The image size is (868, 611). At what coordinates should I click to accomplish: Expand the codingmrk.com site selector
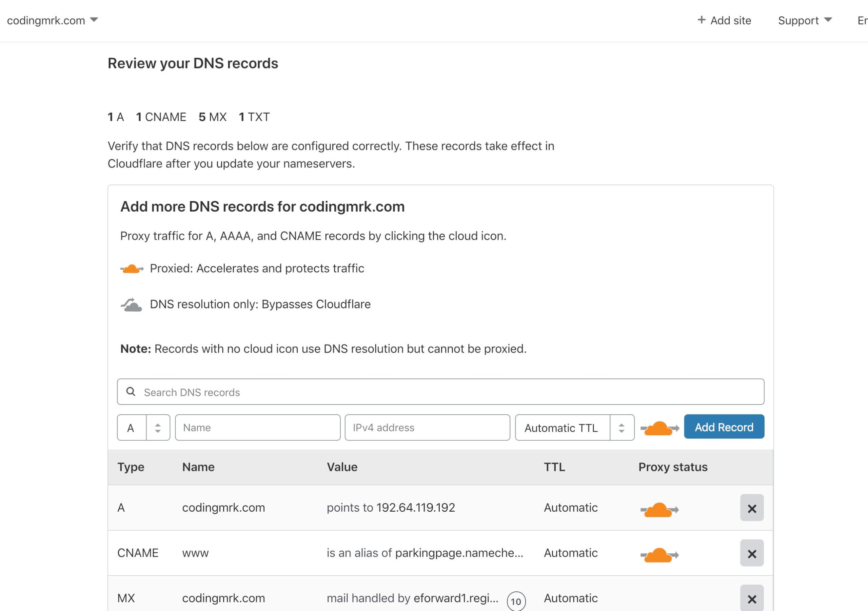(x=53, y=20)
